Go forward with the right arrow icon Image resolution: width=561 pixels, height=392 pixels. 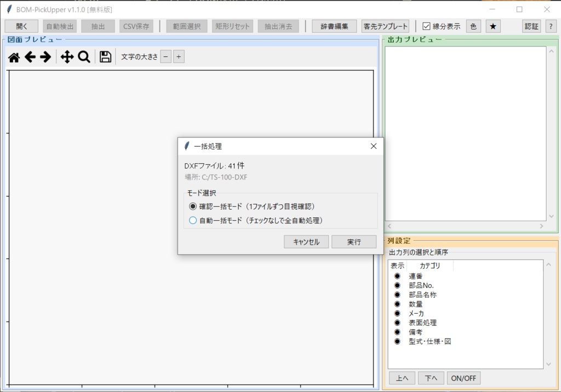(x=45, y=57)
